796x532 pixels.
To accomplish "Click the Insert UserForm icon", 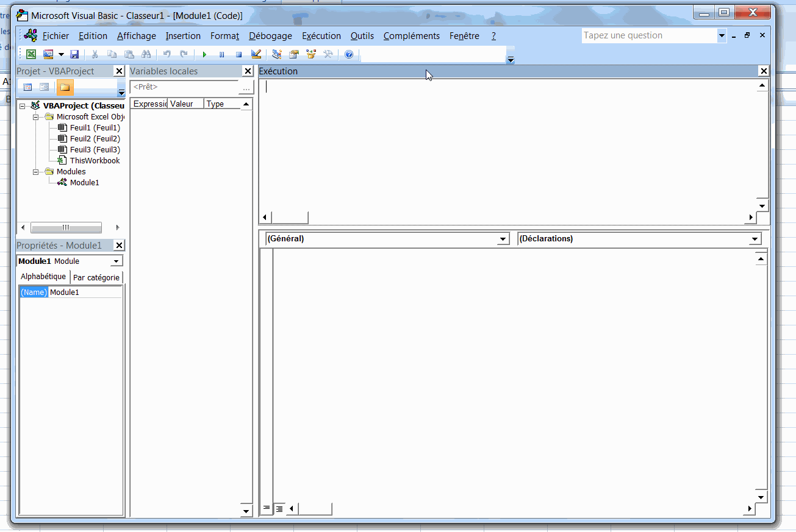I will point(48,54).
